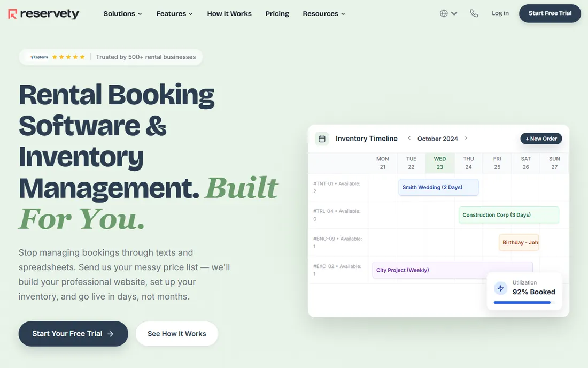Click the five-star rating

68,57
